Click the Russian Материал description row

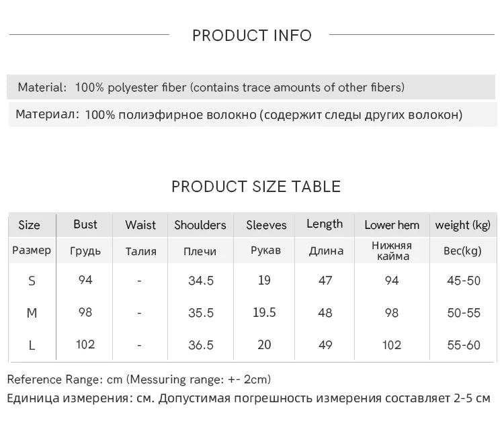pyautogui.click(x=253, y=115)
